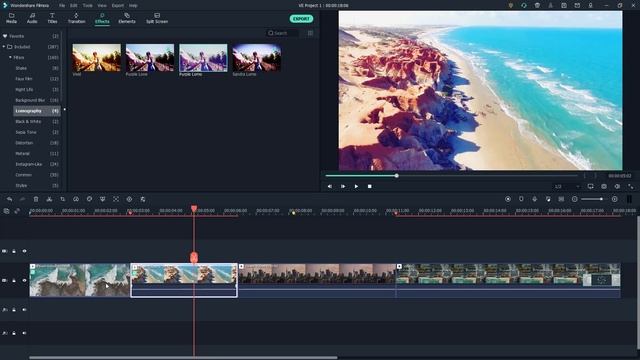640x360 pixels.
Task: Lock the main video track with clips
Action: coord(14,281)
